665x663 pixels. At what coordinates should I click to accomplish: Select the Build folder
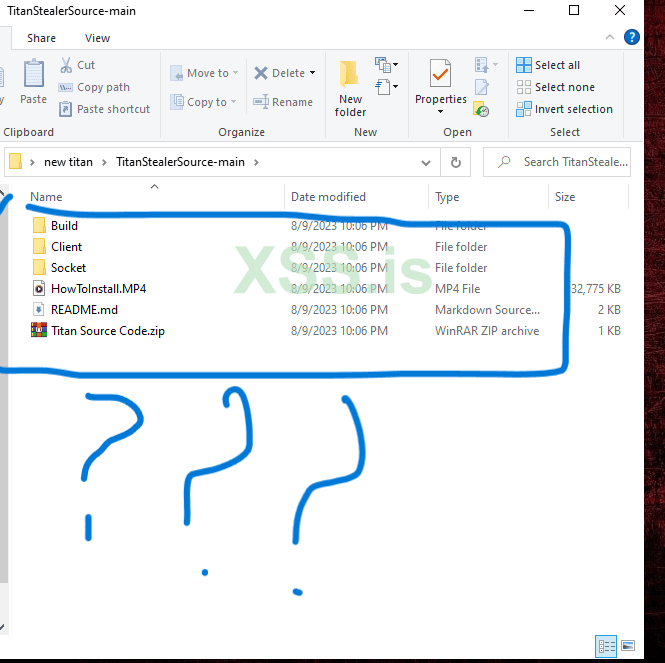click(x=64, y=226)
